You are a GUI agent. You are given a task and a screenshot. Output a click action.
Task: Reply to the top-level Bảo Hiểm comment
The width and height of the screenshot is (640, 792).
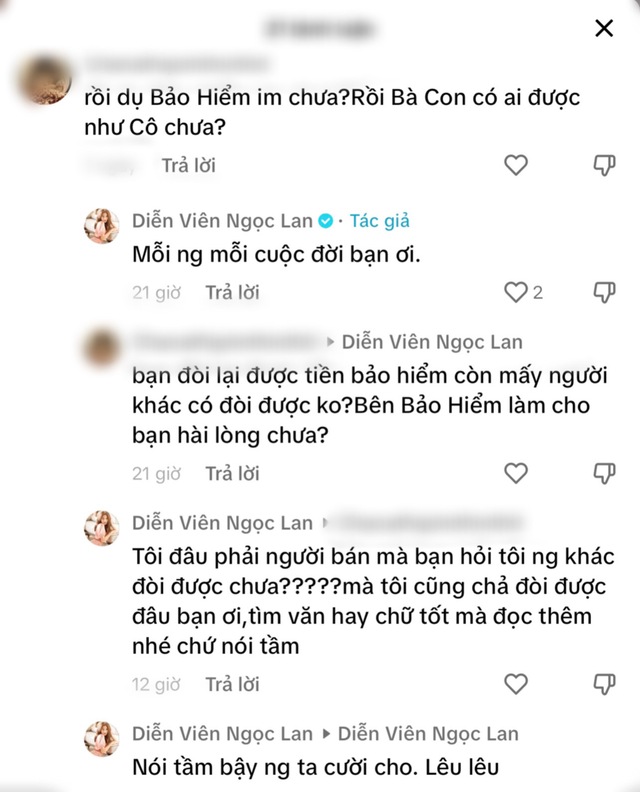coord(188,165)
